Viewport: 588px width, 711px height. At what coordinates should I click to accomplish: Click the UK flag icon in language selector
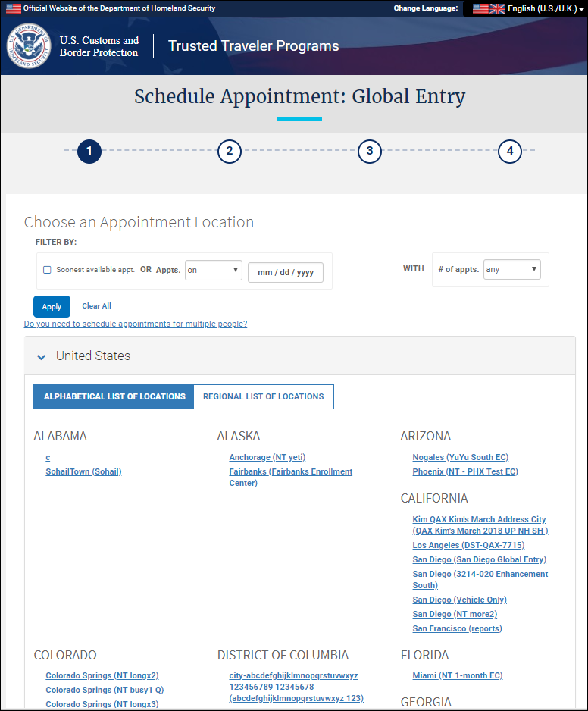[497, 8]
